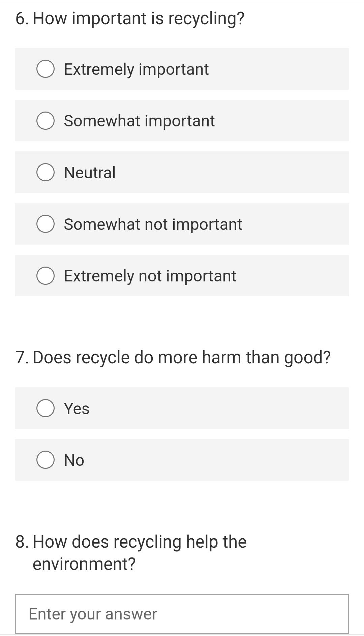Click the Extremely not important option row
The width and height of the screenshot is (364, 636).
click(182, 275)
